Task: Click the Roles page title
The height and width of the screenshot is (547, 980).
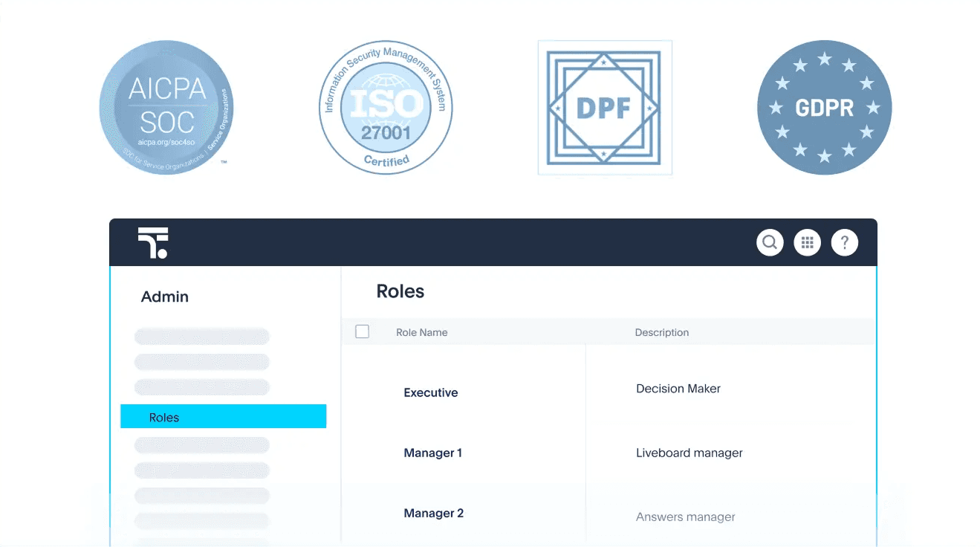Action: click(400, 291)
